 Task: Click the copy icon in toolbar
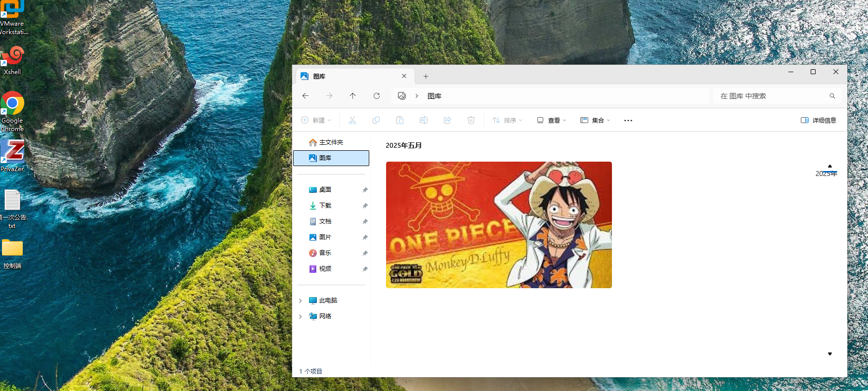coord(376,120)
